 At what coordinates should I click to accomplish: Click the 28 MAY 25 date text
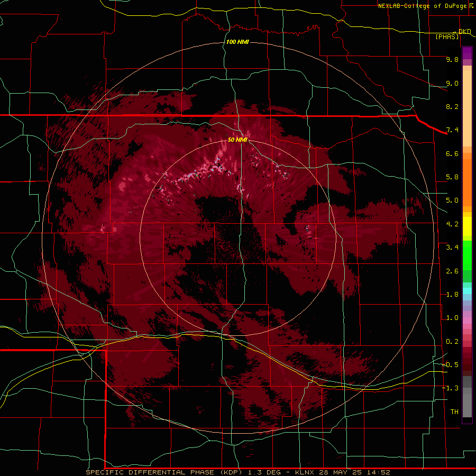[340, 472]
